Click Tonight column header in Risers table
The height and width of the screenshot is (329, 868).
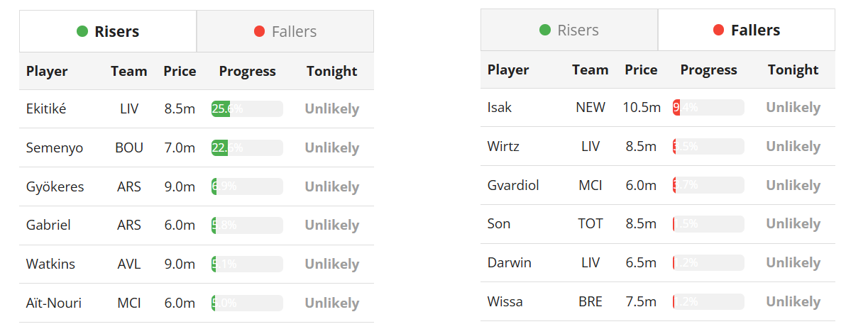(331, 71)
